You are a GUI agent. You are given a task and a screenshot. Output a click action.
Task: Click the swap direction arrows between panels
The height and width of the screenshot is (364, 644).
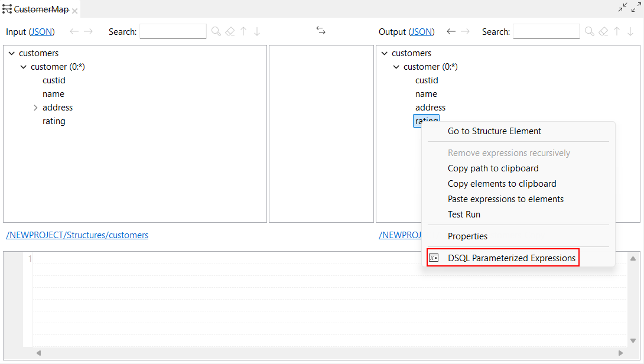(321, 30)
